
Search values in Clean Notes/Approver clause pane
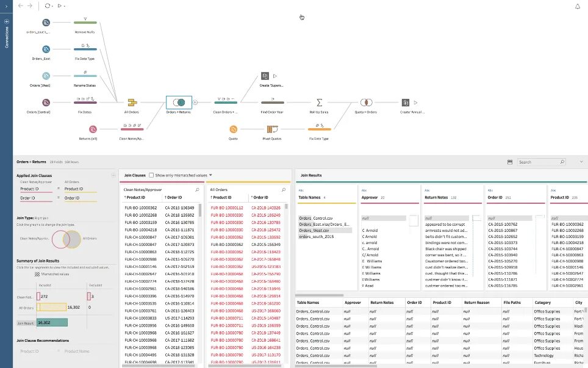197,190
